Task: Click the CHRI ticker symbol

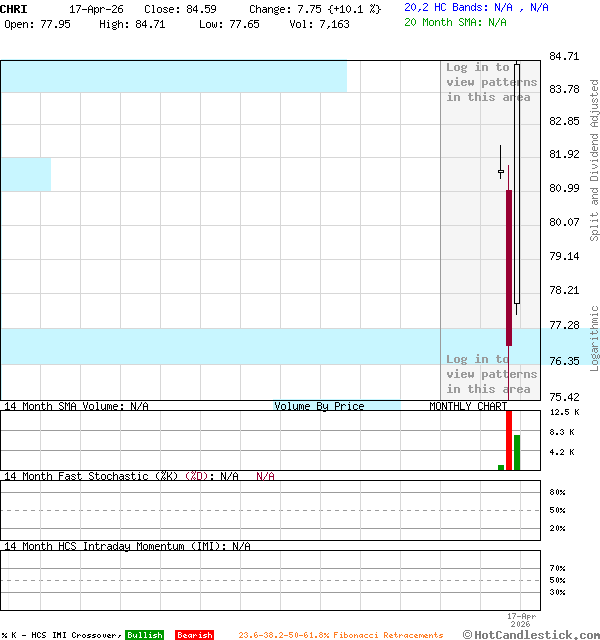Action: coord(15,9)
